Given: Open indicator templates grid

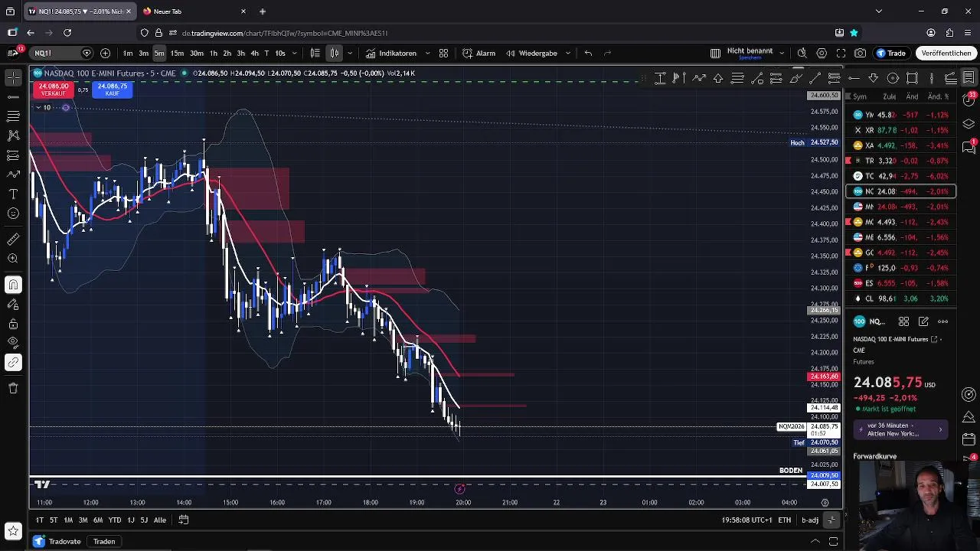Looking at the screenshot, I should coord(443,53).
